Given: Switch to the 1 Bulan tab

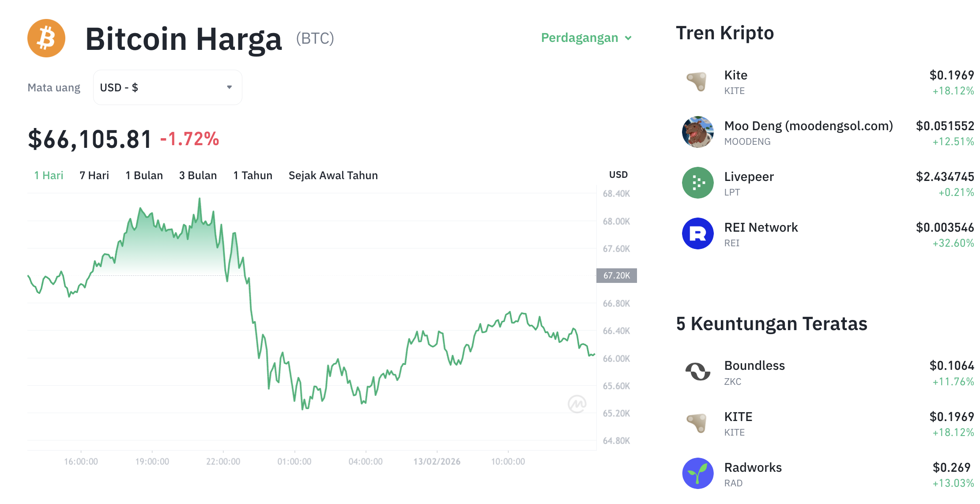Looking at the screenshot, I should coord(144,175).
